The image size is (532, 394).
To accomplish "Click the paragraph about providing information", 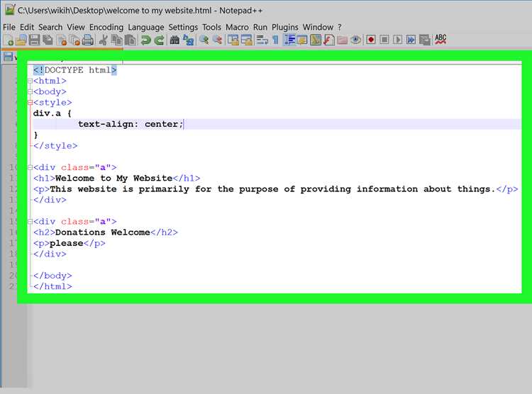I will coord(275,189).
